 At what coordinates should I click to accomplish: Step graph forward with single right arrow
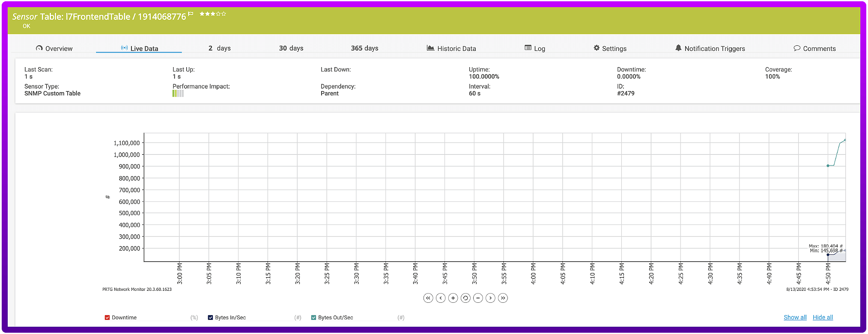pos(491,298)
